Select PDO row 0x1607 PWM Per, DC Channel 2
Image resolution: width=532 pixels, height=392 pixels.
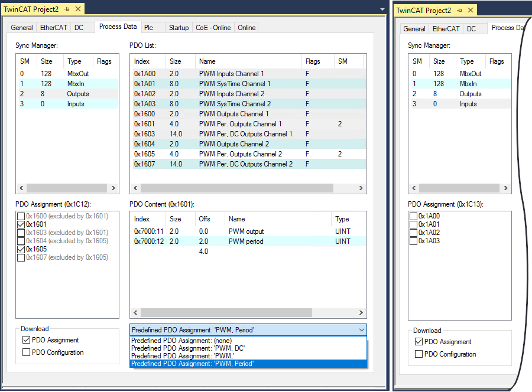(x=249, y=164)
